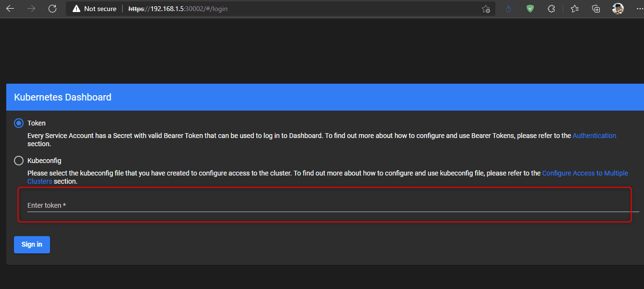This screenshot has height=289, width=644.
Task: Open the user profile avatar
Action: (618, 9)
